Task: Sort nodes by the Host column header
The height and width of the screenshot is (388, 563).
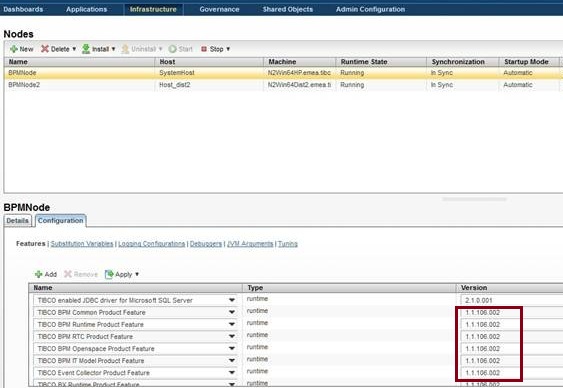Action: [x=209, y=62]
